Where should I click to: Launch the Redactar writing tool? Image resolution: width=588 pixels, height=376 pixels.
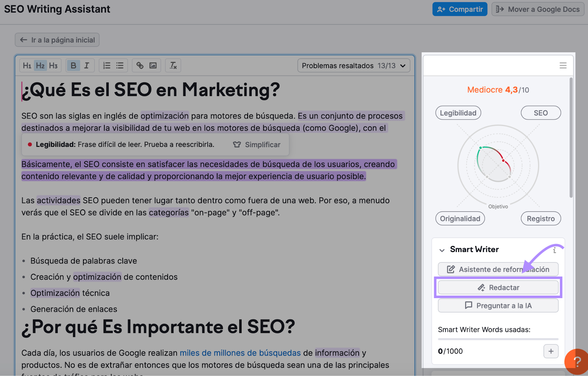(x=498, y=287)
